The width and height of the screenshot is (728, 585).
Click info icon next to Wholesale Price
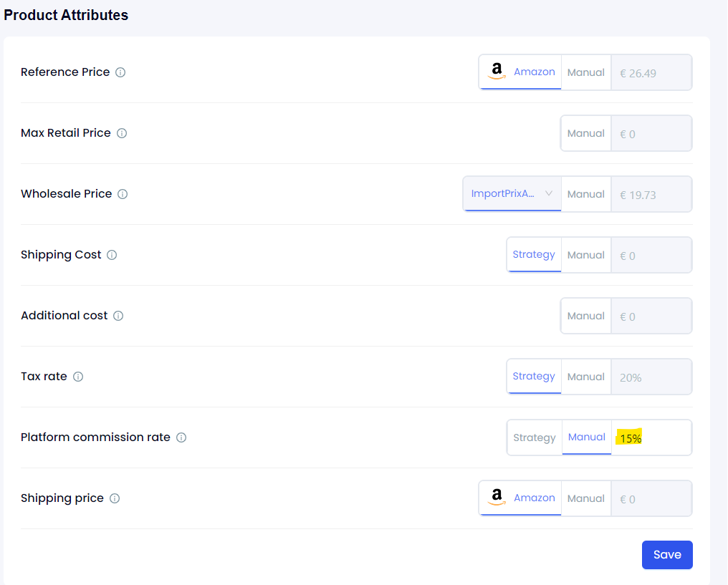point(123,194)
